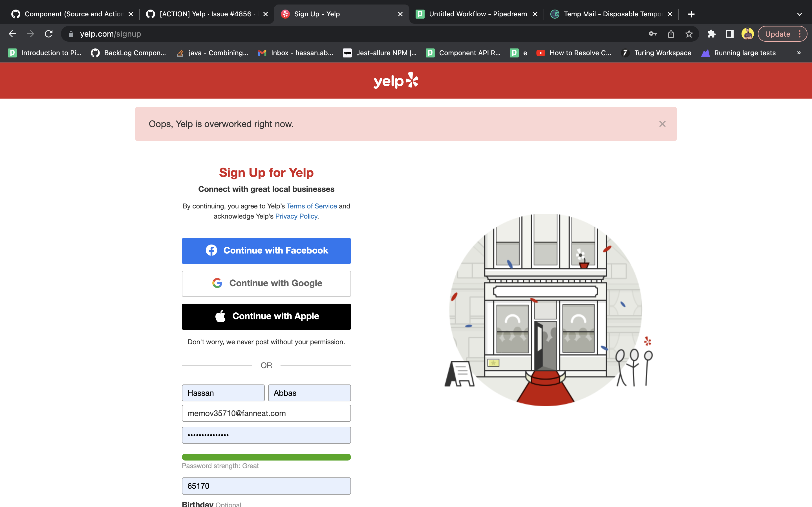Open the Extensions puzzle-piece icon
Screen dimensions: 812x507
coord(712,34)
